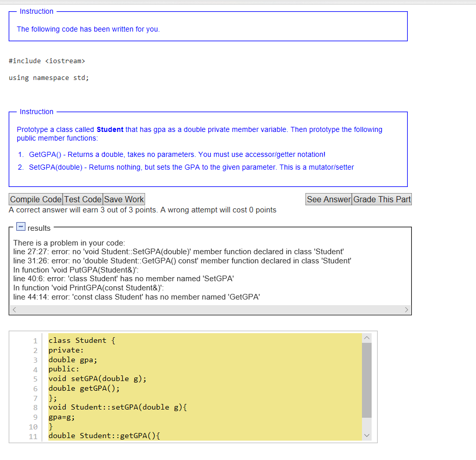Click the 'void setGPA(double g);' declaration line
The height and width of the screenshot is (460, 476).
pyautogui.click(x=97, y=378)
